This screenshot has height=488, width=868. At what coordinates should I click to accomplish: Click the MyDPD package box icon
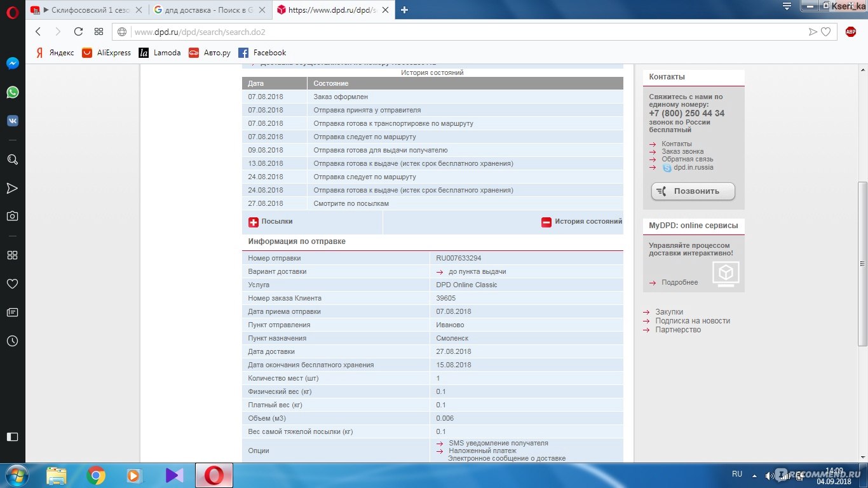click(x=726, y=273)
